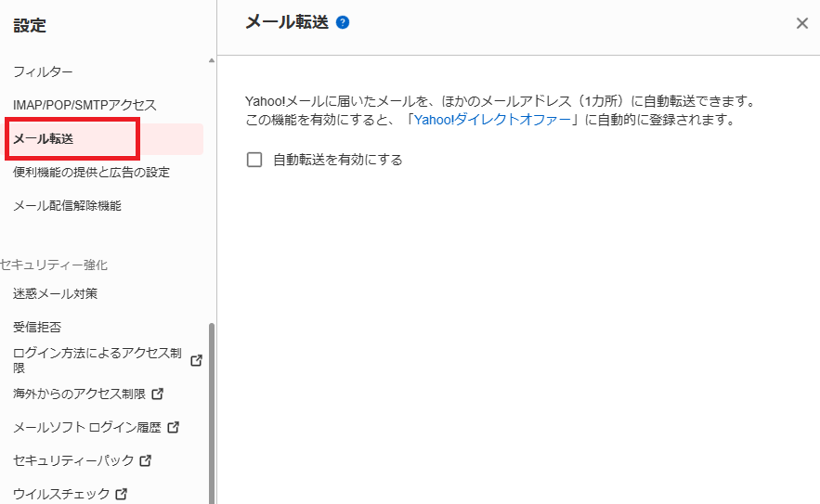This screenshot has width=820, height=504.
Task: Go to メール配信解除機能 settings
Action: [67, 206]
